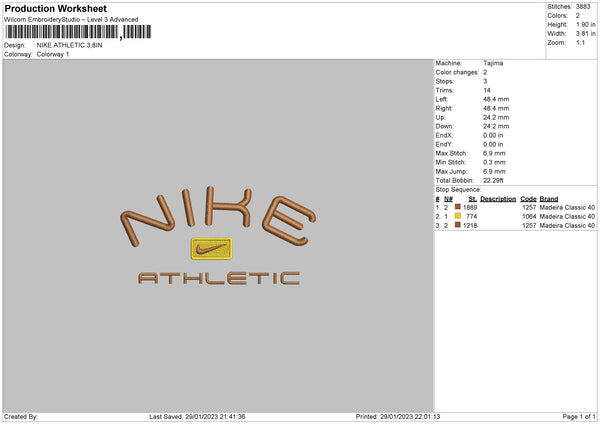Click the Created By label in the footer
Viewport: 600px width, 424px height.
[x=21, y=417]
